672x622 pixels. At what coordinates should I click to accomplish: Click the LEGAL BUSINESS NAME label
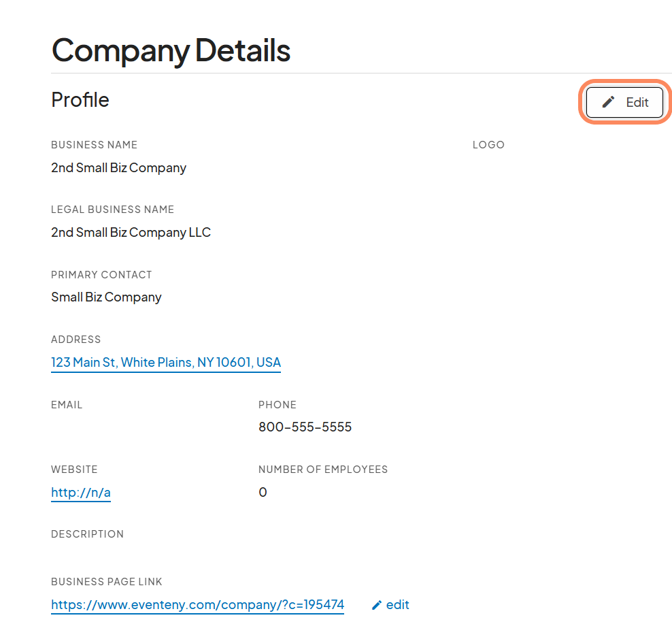pos(112,210)
